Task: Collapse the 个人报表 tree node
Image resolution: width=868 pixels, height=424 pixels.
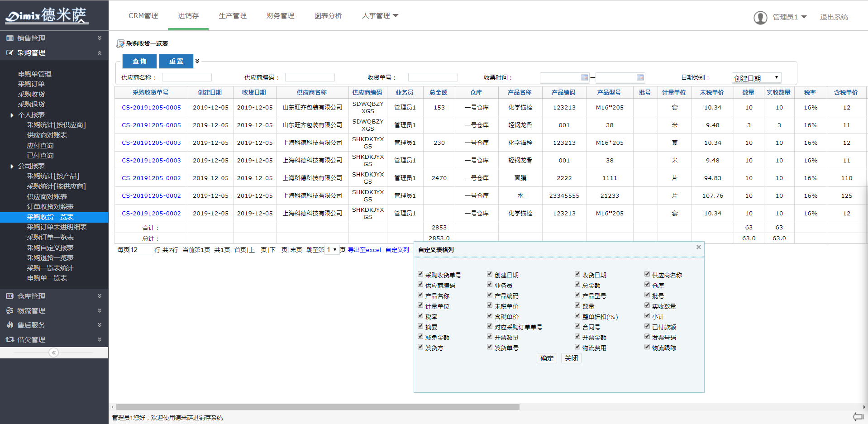Action: click(x=12, y=115)
